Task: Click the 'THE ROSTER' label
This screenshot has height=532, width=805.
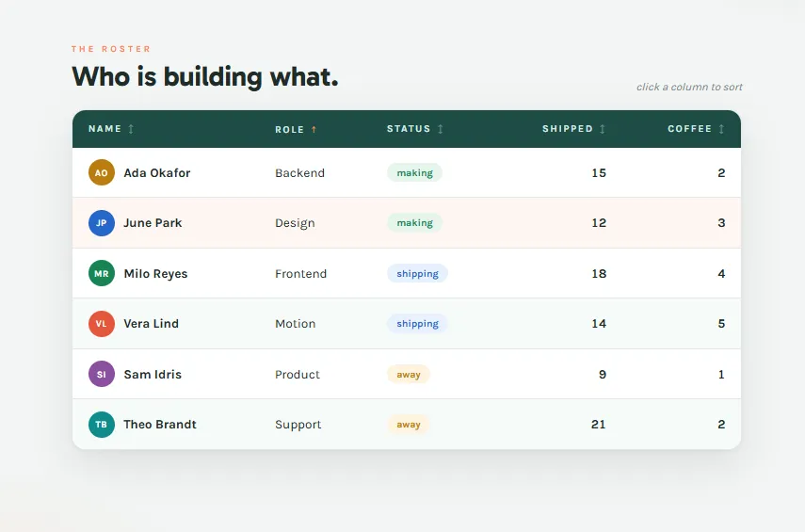Action: pos(111,49)
